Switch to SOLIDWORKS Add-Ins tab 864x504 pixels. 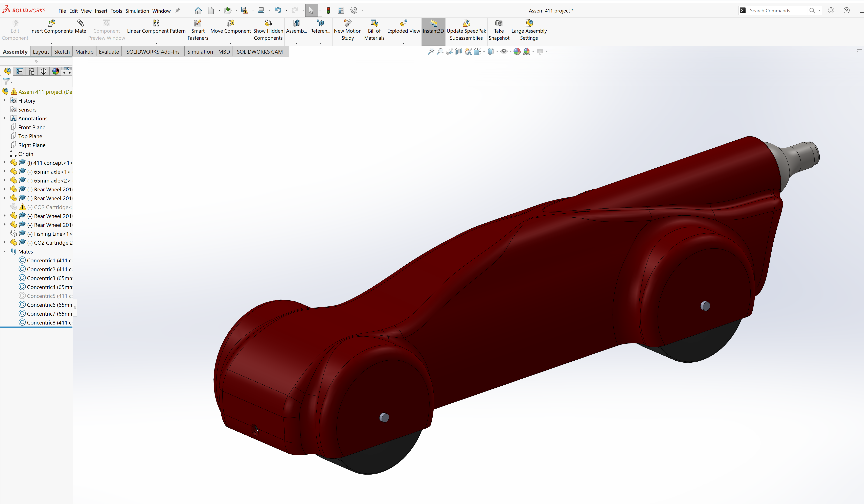[x=153, y=52]
